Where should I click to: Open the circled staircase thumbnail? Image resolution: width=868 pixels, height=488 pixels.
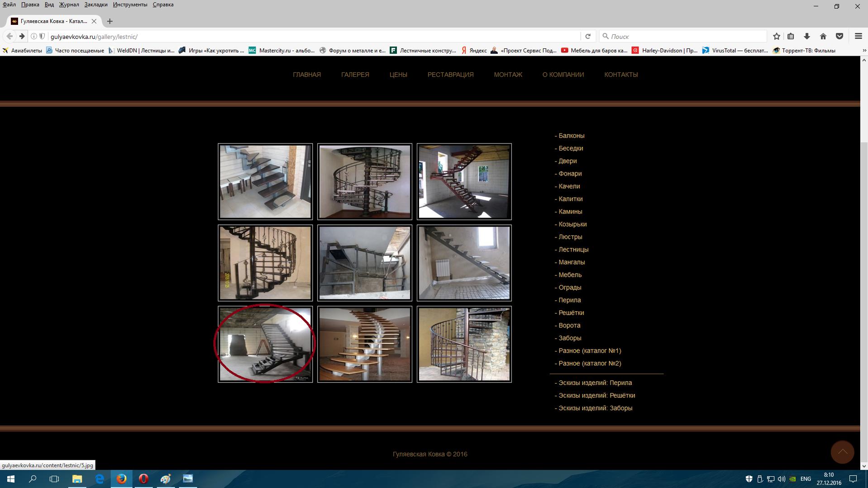tap(265, 344)
